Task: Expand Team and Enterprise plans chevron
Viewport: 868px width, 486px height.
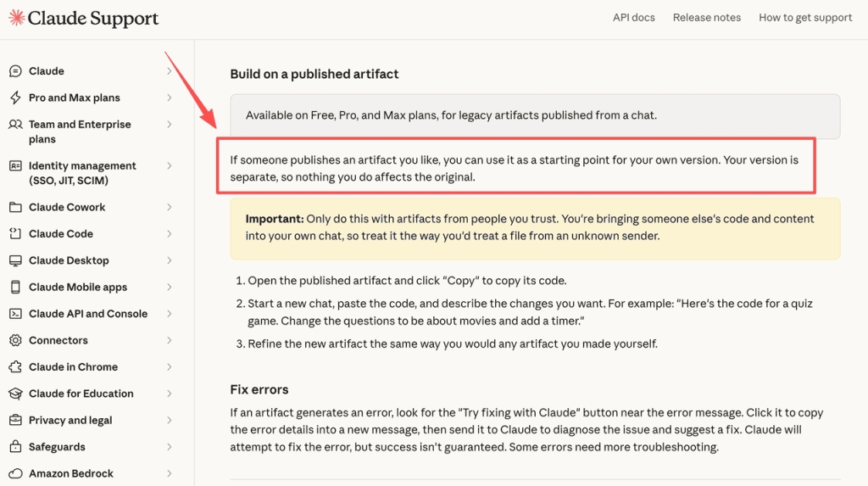Action: pos(170,124)
